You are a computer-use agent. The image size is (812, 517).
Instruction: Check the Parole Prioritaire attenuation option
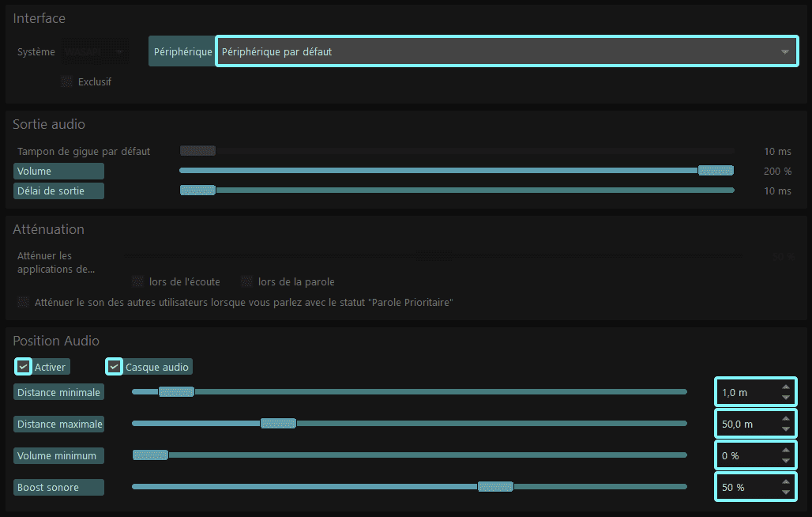24,302
